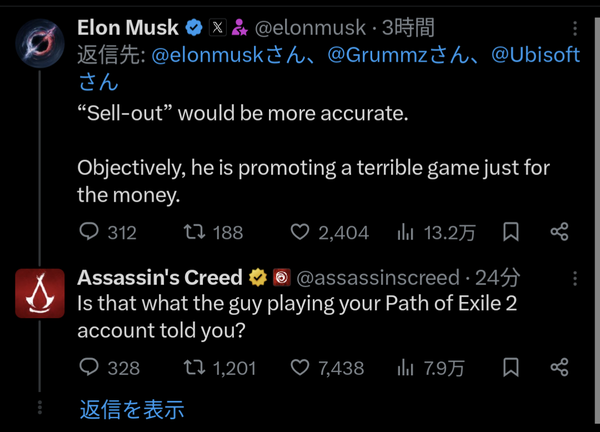Open more options on Elon Musk's tweet
Image resolution: width=600 pixels, height=432 pixels.
(x=575, y=29)
